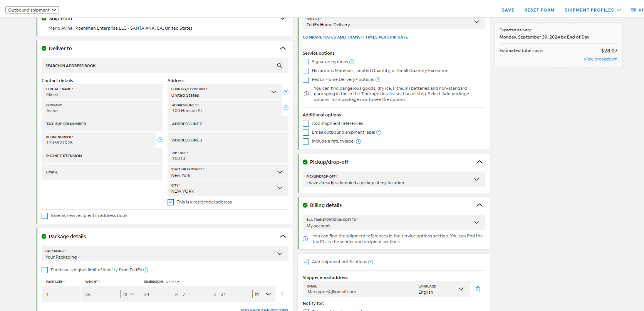This screenshot has height=311, width=644.
Task: Collapse the Pickup/drop-off section
Action: [480, 162]
